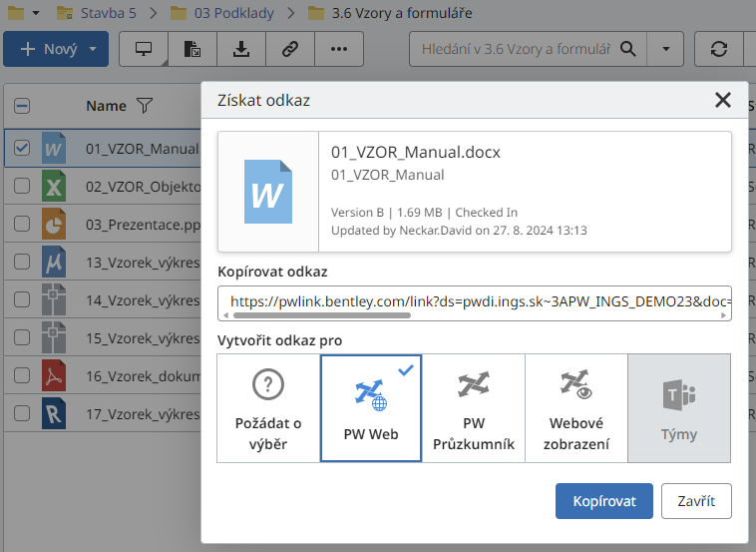
Task: Click drawing icon of 15_Vzorek_výkres row
Action: click(x=54, y=337)
